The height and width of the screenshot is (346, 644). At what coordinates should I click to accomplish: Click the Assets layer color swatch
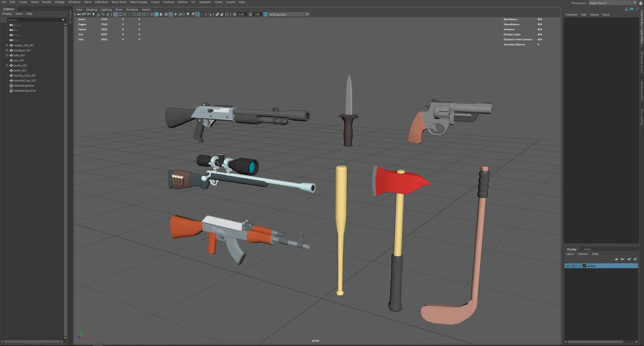[585, 266]
